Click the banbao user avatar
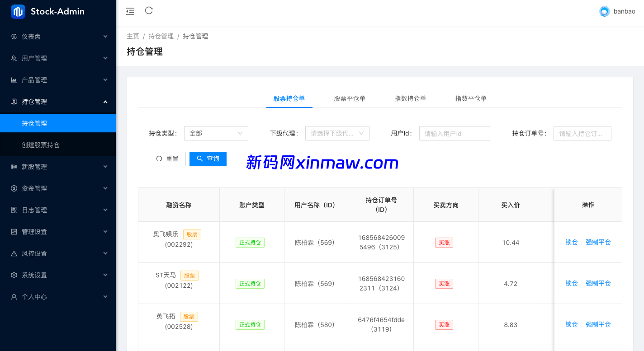The width and height of the screenshot is (644, 351). (604, 12)
